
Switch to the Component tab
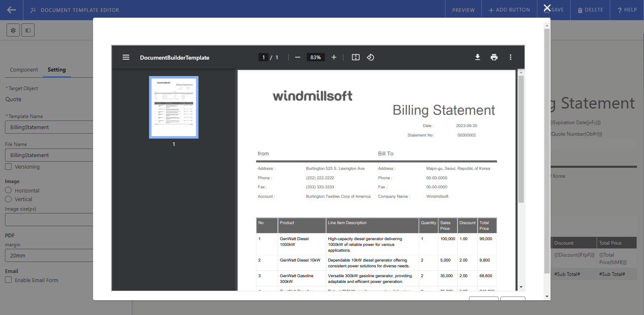(24, 70)
